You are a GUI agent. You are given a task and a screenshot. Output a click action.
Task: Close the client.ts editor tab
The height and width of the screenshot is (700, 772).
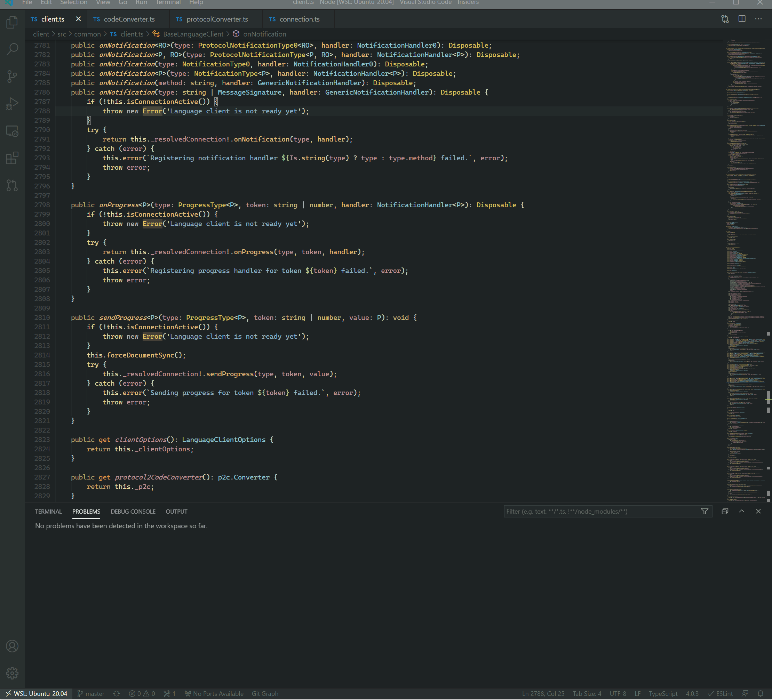(78, 19)
